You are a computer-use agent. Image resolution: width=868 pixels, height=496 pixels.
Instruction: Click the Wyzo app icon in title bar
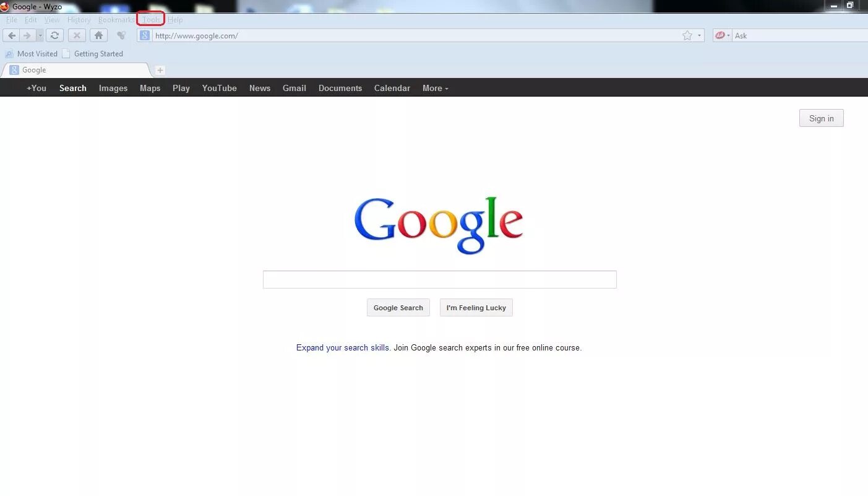pos(5,7)
